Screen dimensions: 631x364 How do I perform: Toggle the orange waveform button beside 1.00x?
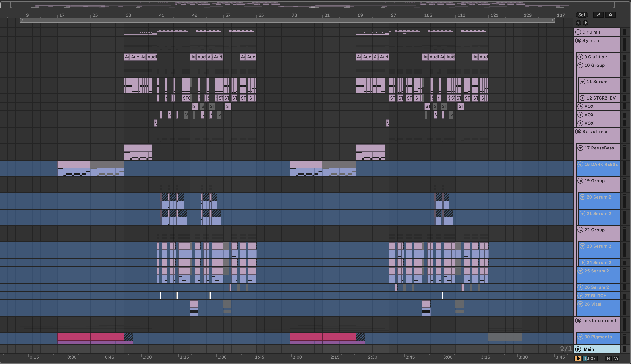point(577,358)
